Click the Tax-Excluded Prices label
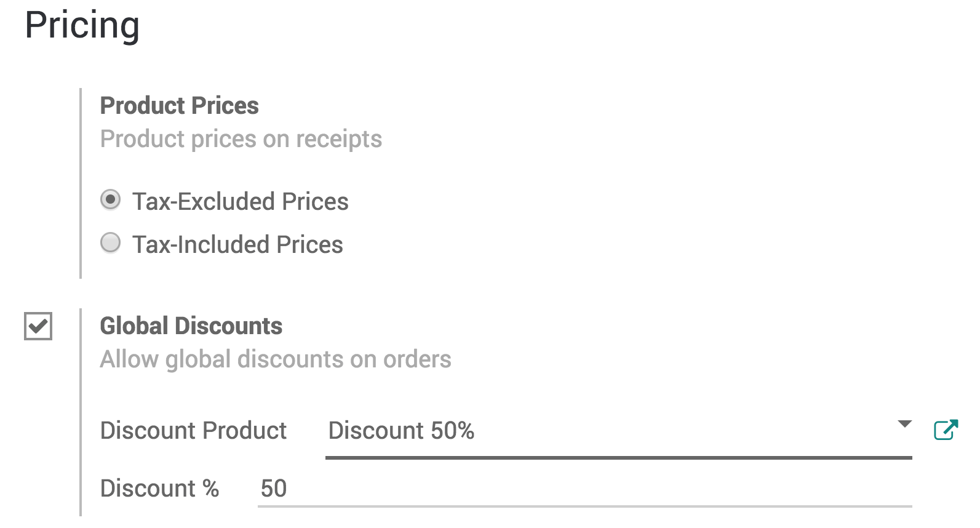The image size is (980, 528). point(240,201)
